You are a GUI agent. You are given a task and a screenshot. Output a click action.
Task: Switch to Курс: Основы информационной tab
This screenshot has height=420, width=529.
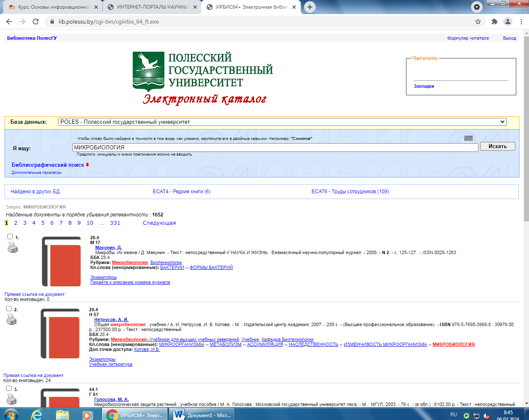pos(52,7)
